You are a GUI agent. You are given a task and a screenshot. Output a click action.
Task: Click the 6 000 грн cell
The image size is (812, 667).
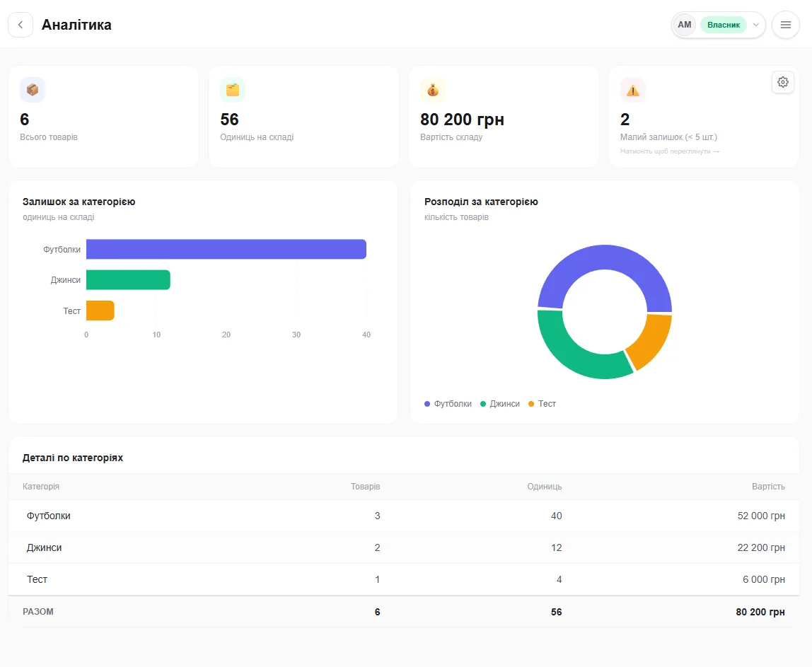tap(764, 579)
